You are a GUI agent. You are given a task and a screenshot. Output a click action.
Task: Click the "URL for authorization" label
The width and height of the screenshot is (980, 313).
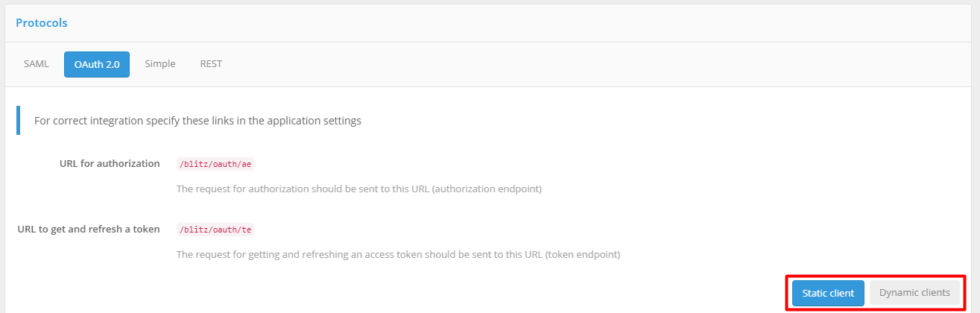(x=110, y=163)
